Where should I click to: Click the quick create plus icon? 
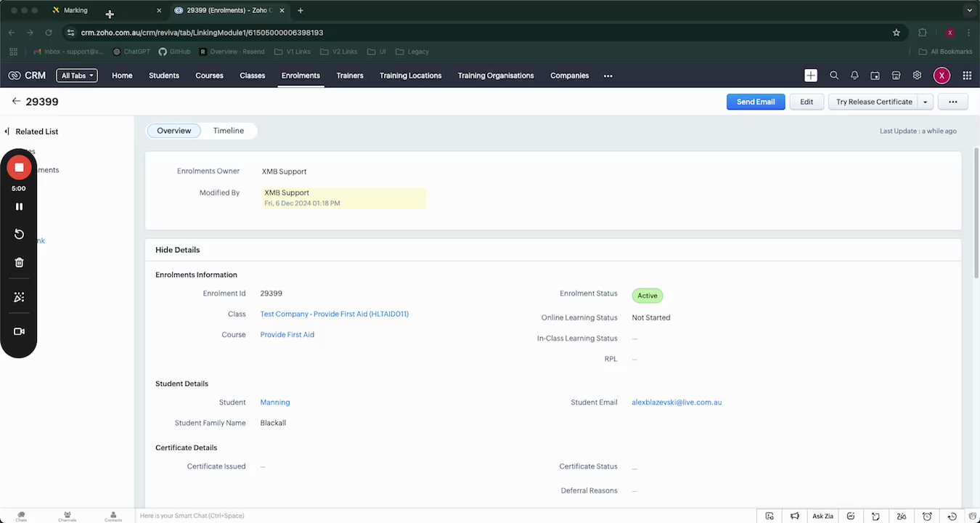811,76
